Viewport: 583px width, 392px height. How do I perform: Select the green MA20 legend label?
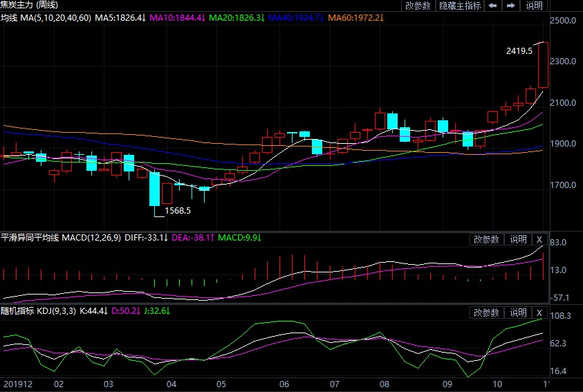[x=237, y=17]
